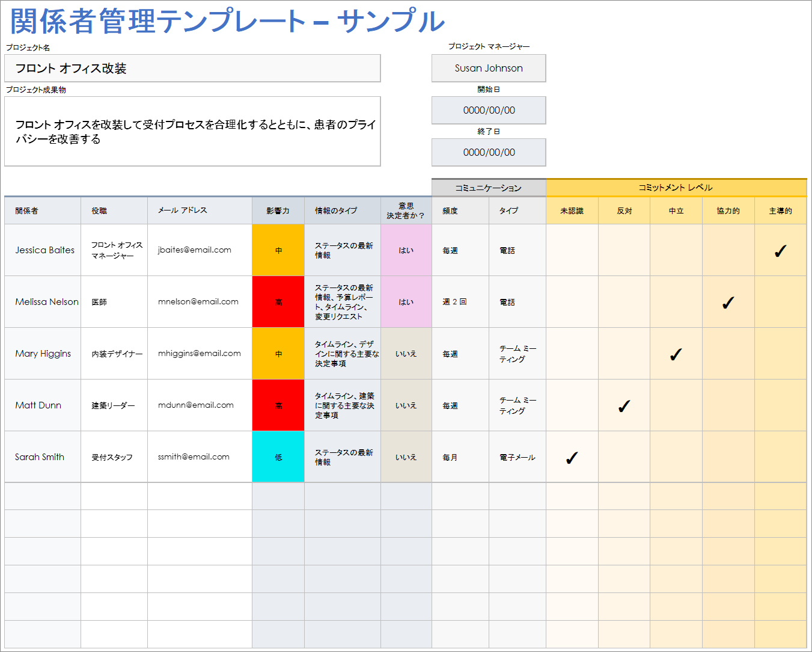
Task: Click the checkmark in Sarah Smith 未認識 cell
Action: pos(572,458)
